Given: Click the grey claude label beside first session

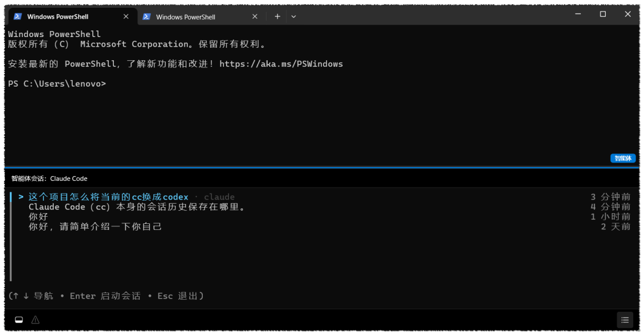Looking at the screenshot, I should point(219,196).
